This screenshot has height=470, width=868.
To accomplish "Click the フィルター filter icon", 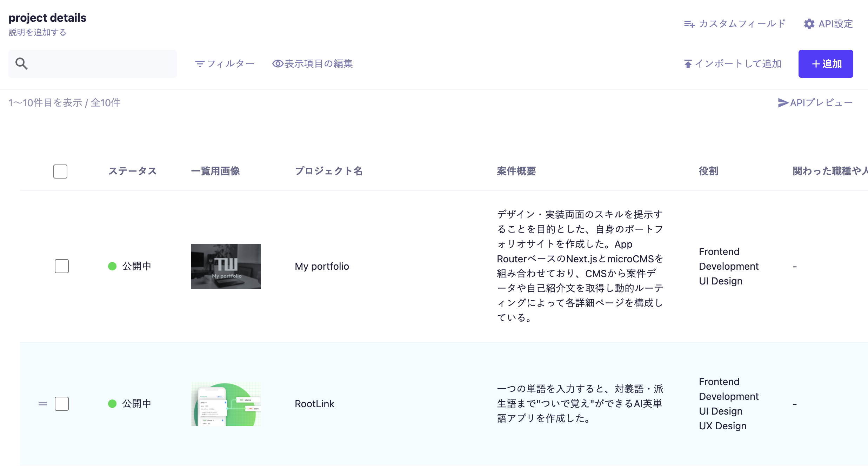I will [x=199, y=63].
